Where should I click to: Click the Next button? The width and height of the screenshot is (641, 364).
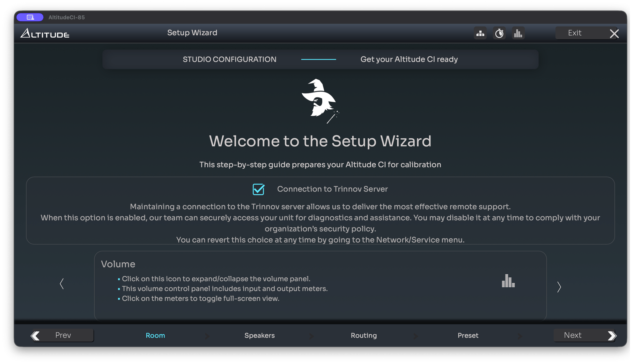pos(585,335)
